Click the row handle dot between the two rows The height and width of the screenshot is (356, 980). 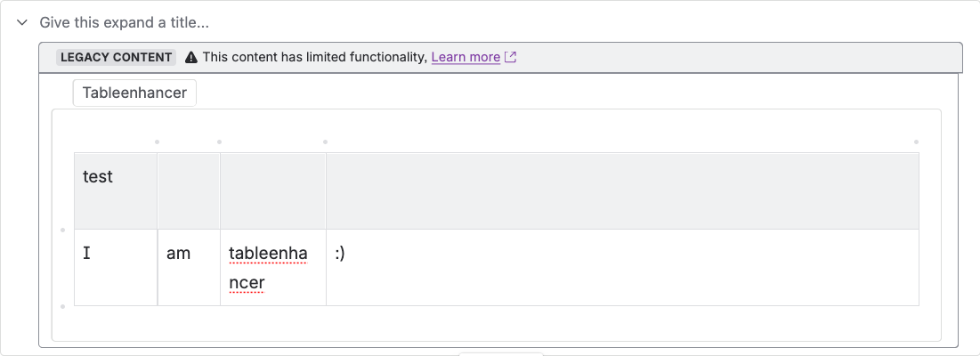point(62,231)
